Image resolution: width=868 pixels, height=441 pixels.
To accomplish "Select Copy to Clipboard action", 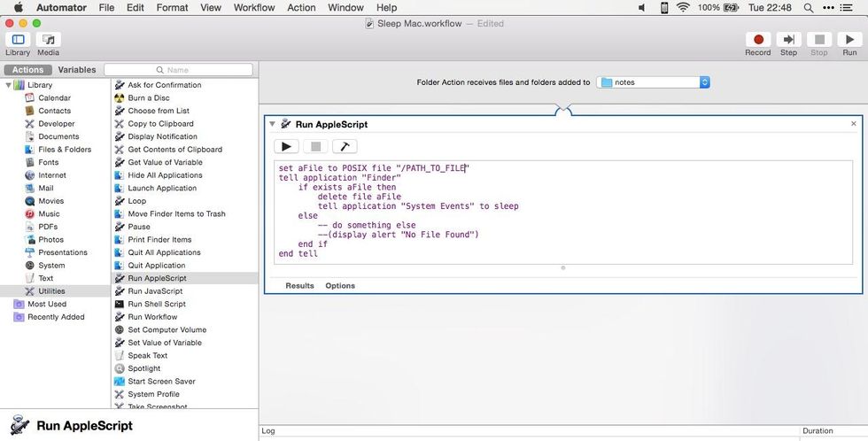I will pos(160,124).
